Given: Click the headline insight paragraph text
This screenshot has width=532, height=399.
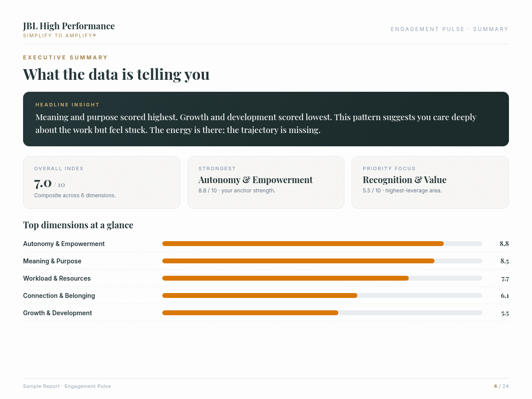Looking at the screenshot, I should [x=256, y=124].
